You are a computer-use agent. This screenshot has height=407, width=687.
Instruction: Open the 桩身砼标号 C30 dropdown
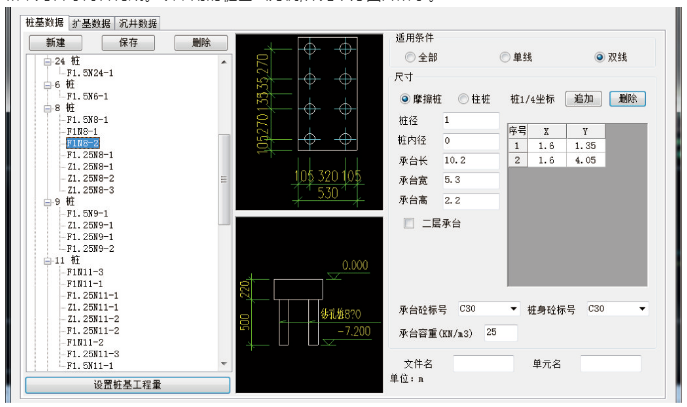point(642,309)
